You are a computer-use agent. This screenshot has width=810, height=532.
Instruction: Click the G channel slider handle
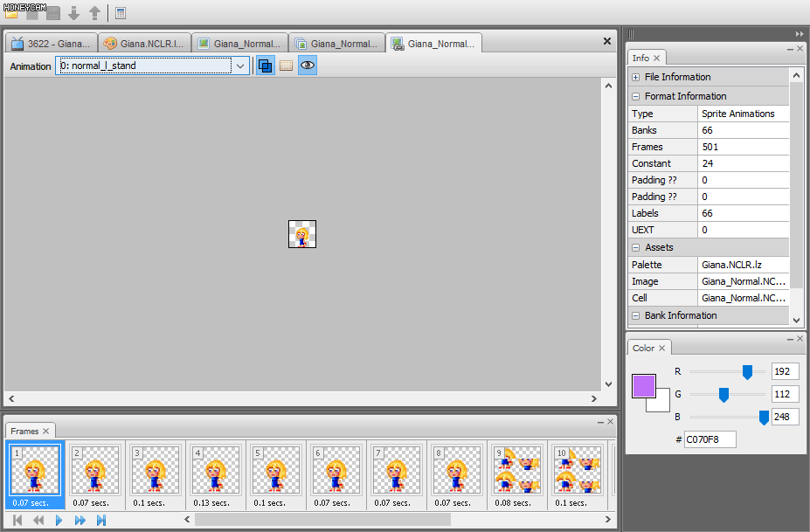[723, 395]
